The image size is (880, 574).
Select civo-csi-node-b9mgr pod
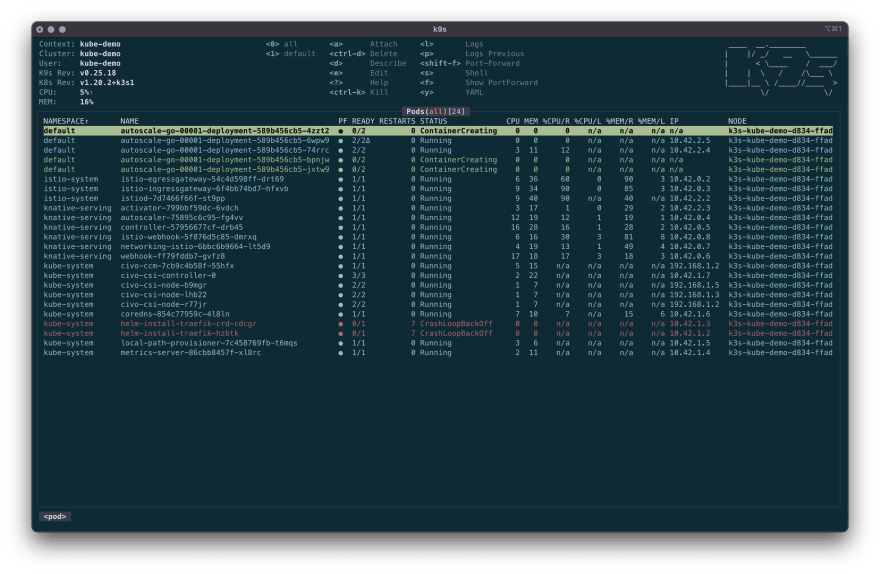pos(438,285)
